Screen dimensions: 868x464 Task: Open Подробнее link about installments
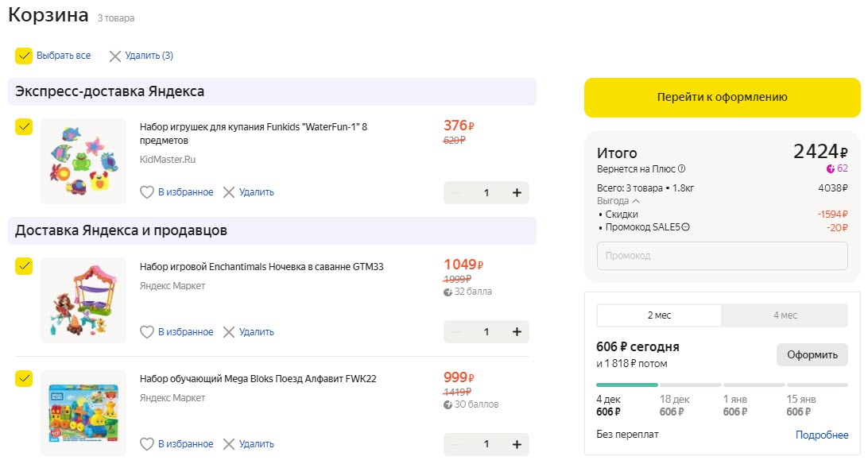click(x=822, y=435)
